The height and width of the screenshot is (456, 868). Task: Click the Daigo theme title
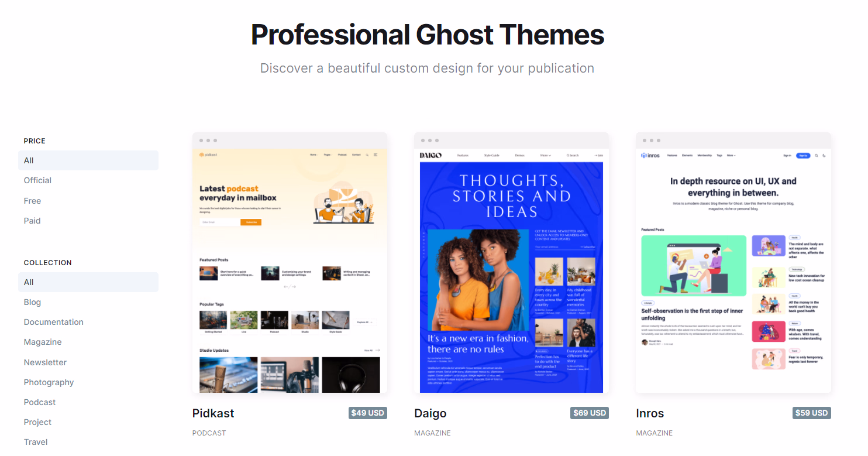(x=430, y=413)
